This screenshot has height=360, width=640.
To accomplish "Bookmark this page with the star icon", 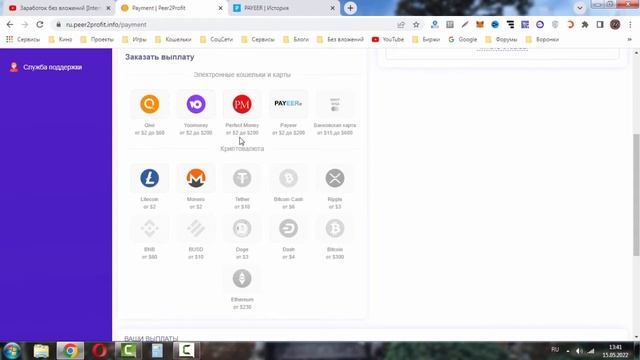I will click(x=416, y=24).
